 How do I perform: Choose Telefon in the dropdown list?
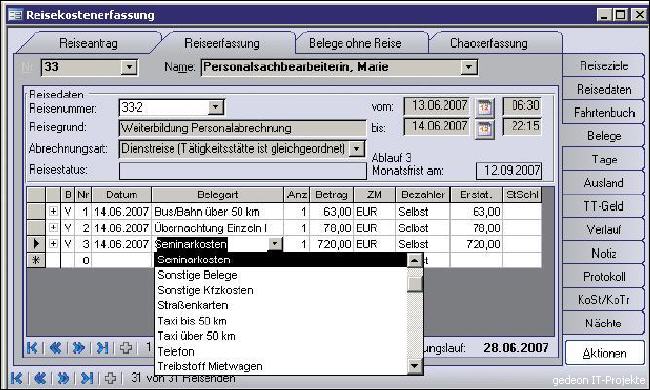tap(280, 351)
